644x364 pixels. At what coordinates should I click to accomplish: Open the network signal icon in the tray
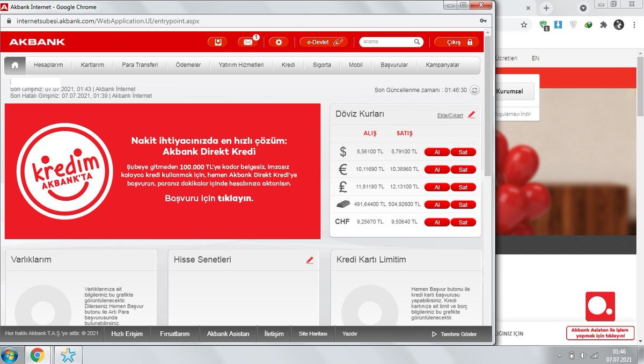point(594,355)
